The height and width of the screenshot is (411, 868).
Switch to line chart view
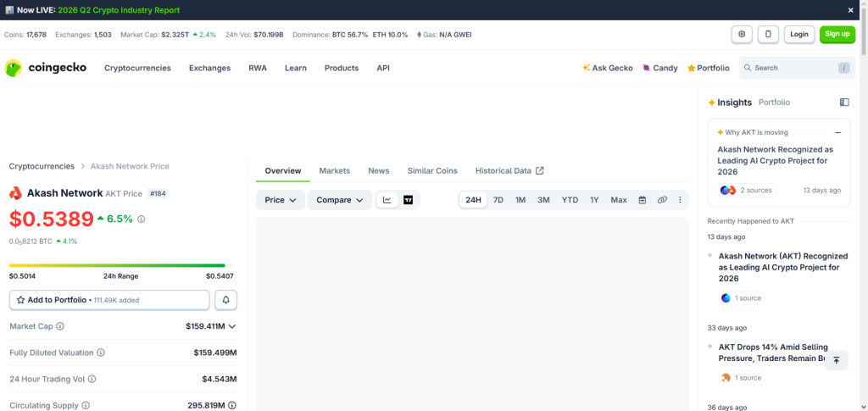(x=387, y=200)
